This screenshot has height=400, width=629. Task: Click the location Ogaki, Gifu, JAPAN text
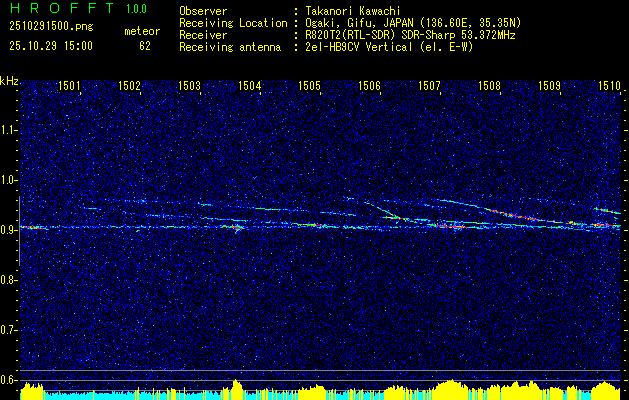413,23
